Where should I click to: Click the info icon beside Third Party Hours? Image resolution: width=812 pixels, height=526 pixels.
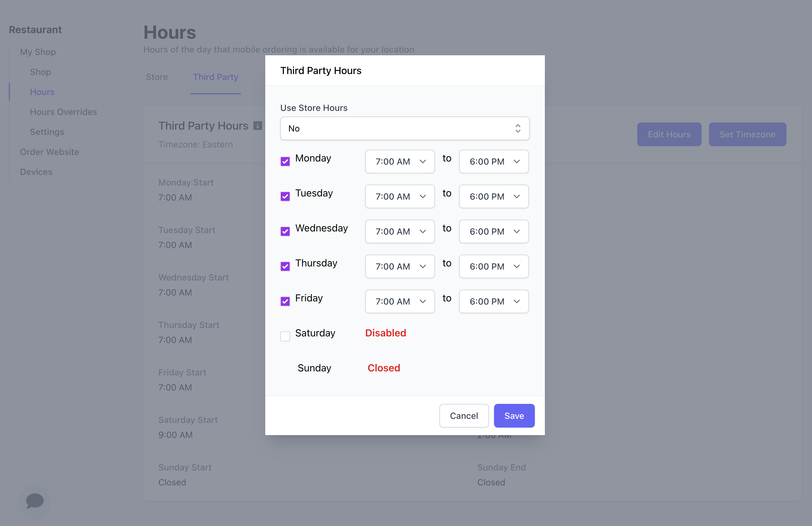coord(257,126)
